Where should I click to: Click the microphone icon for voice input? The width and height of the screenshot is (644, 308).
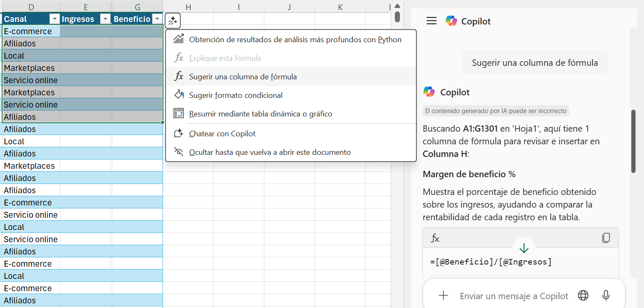(606, 296)
